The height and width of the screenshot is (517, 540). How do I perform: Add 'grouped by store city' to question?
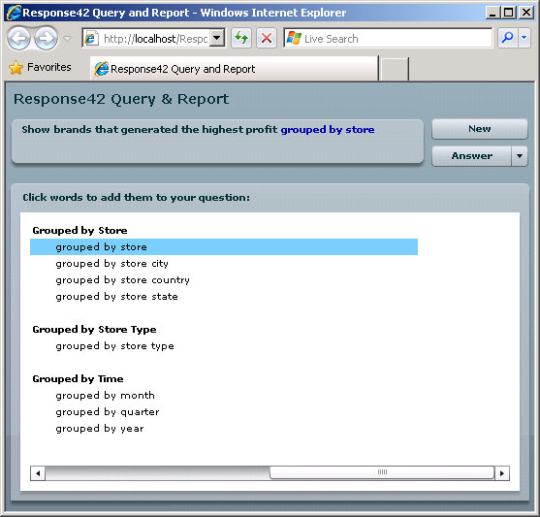[x=112, y=263]
